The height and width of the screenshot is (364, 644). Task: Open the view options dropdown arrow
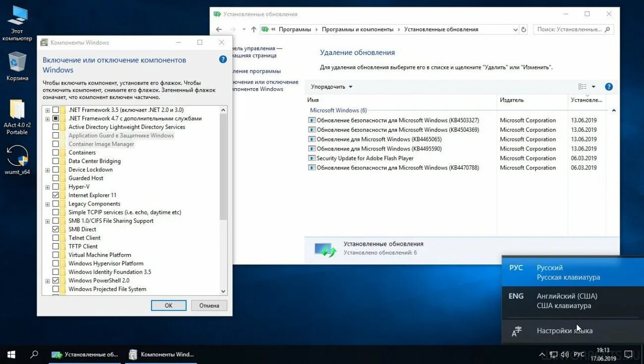(x=593, y=87)
